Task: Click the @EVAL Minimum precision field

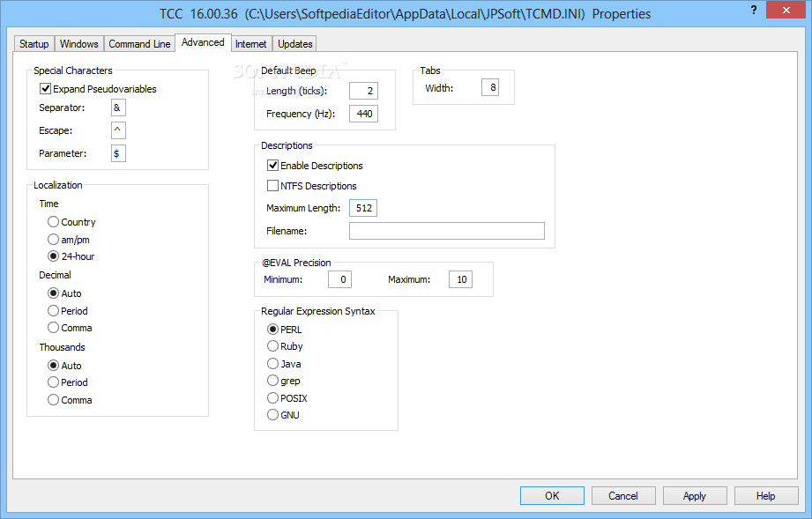Action: click(x=339, y=279)
